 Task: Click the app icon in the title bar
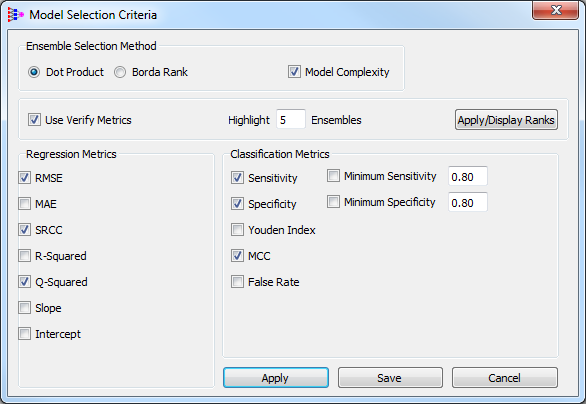(15, 15)
